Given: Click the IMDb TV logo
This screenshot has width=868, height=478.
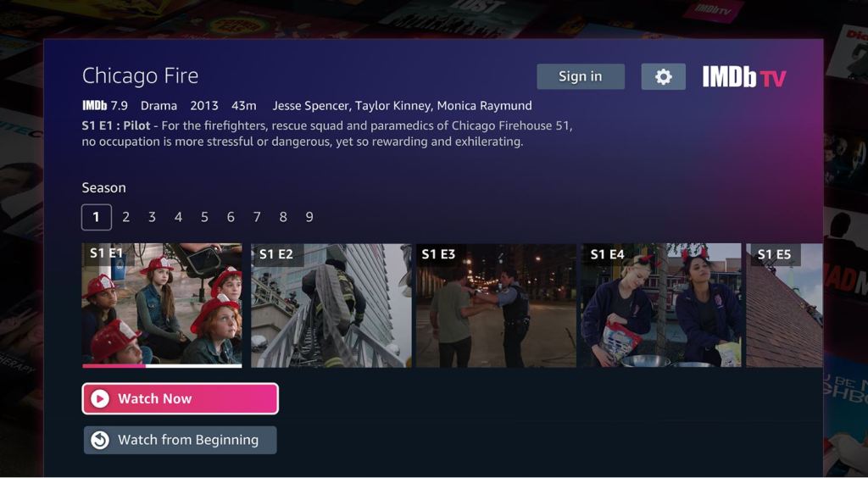Looking at the screenshot, I should 744,77.
